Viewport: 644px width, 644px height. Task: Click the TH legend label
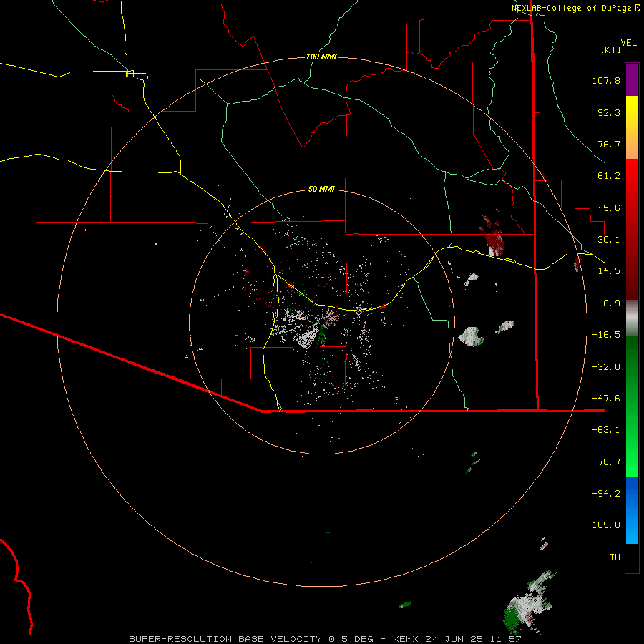(615, 557)
